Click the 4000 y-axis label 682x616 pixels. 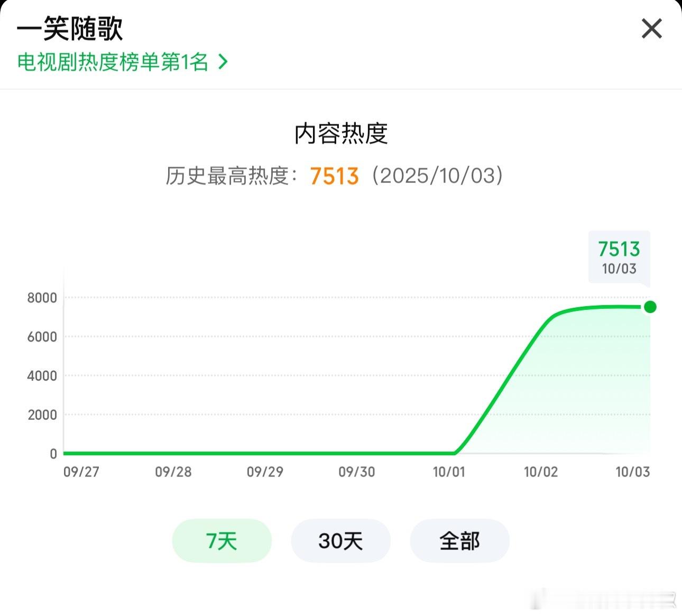pos(42,376)
